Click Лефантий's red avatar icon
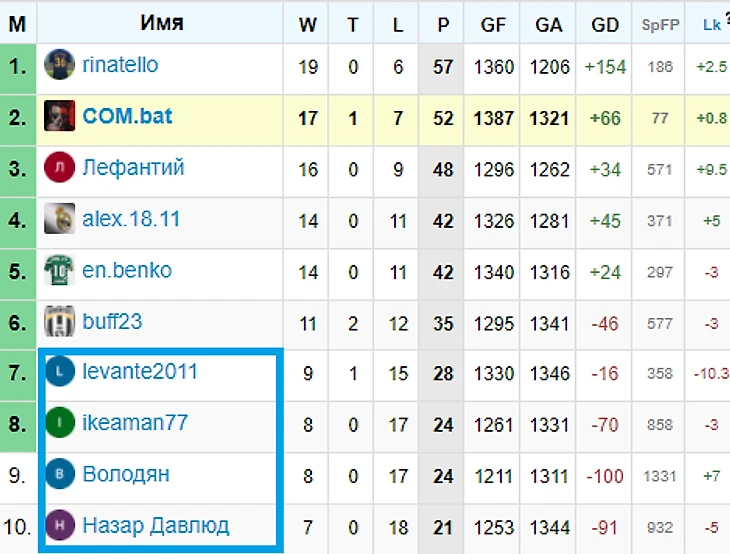Screen dimensions: 730x554 coord(60,168)
